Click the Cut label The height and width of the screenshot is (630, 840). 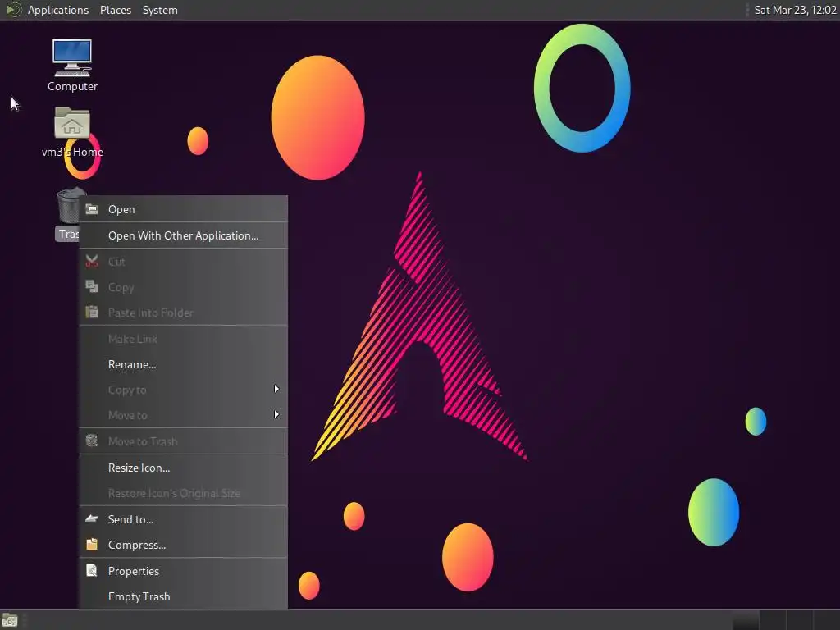click(116, 262)
